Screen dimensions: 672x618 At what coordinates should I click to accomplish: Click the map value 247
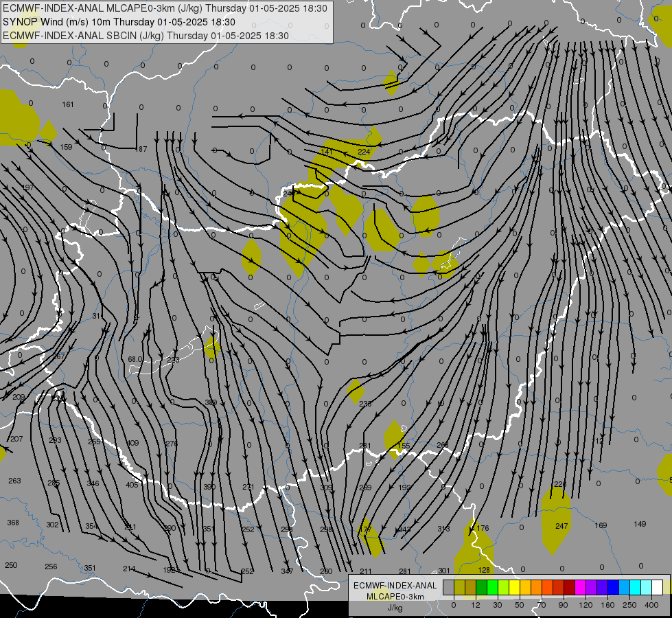coord(561,526)
